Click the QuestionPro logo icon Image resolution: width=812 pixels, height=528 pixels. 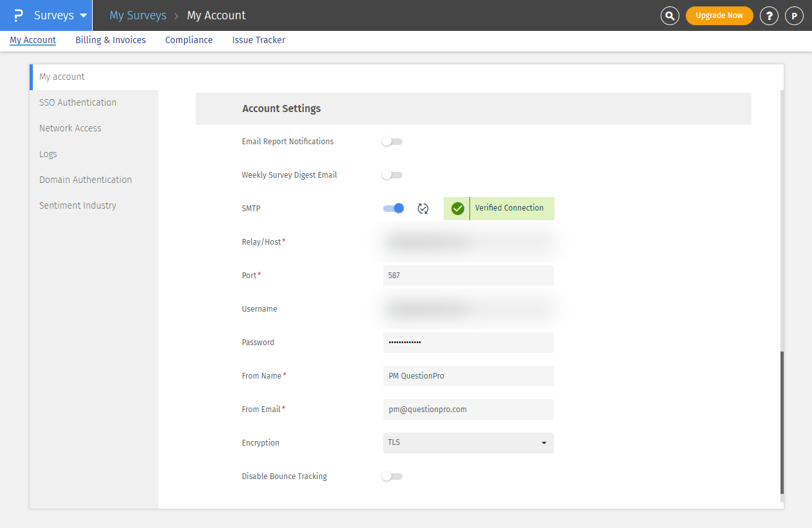point(19,15)
